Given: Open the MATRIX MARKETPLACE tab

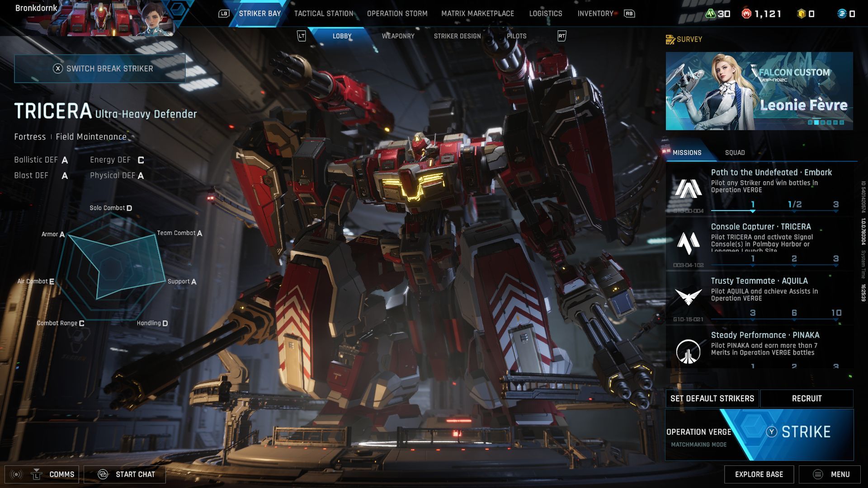Looking at the screenshot, I should click(x=478, y=14).
